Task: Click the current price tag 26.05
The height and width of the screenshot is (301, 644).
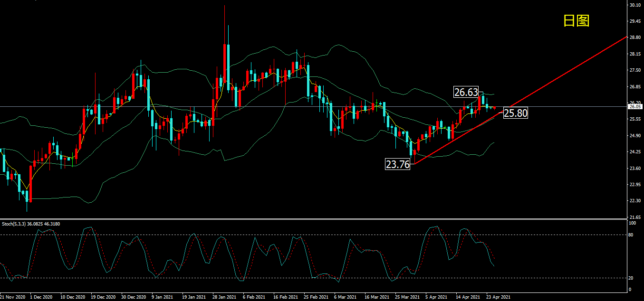Action: (636, 107)
